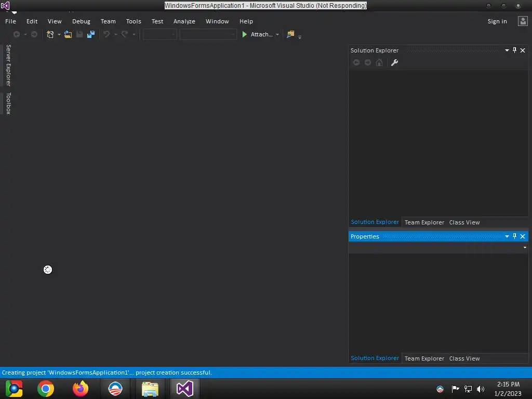
Task: Click the Save single-disk icon
Action: coord(79,34)
